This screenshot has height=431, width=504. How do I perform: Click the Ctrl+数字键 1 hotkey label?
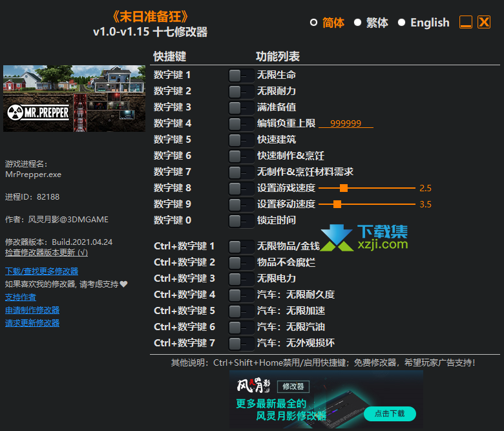(185, 246)
